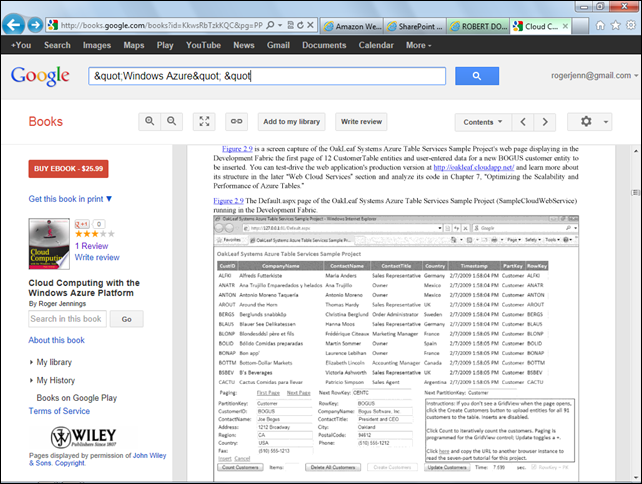
Task: Click the Google search query field
Action: (267, 76)
